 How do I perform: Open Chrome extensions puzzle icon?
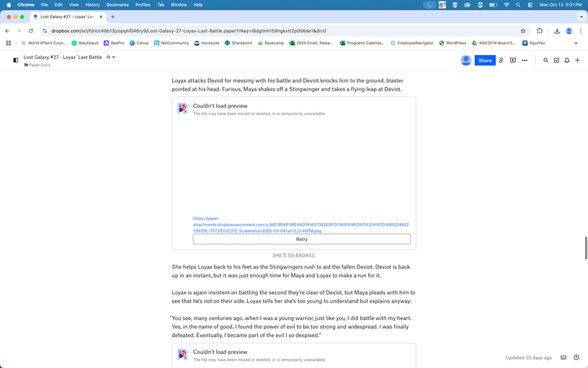pyautogui.click(x=539, y=31)
